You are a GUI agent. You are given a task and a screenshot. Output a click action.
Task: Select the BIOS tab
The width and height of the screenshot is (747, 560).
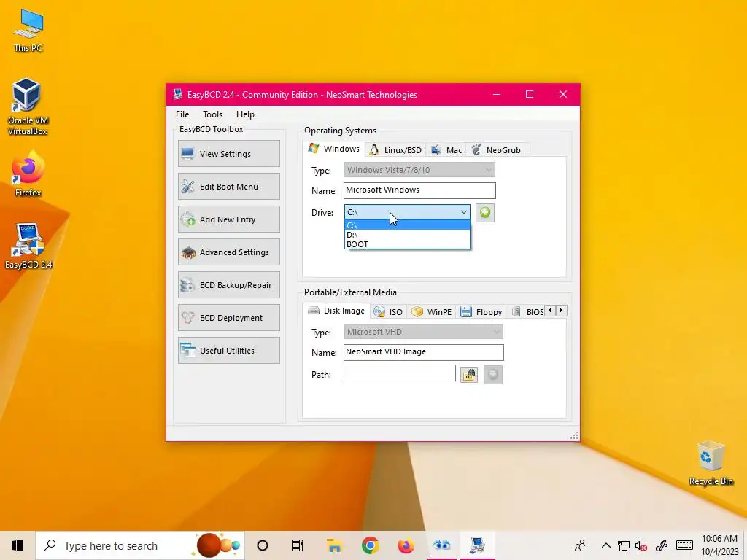click(528, 312)
